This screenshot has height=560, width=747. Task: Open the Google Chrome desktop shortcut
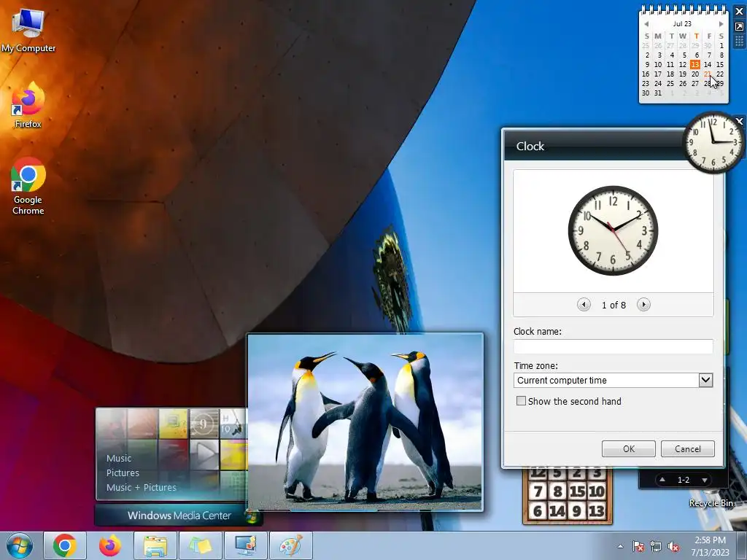point(28,186)
